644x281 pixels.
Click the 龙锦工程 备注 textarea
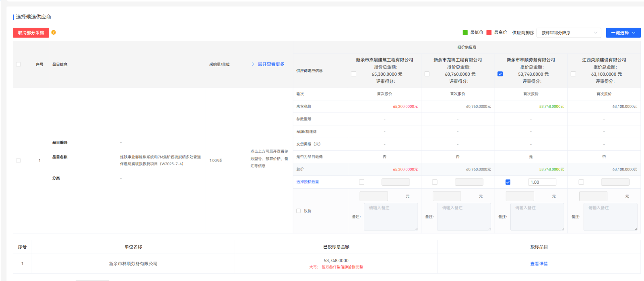(464, 217)
